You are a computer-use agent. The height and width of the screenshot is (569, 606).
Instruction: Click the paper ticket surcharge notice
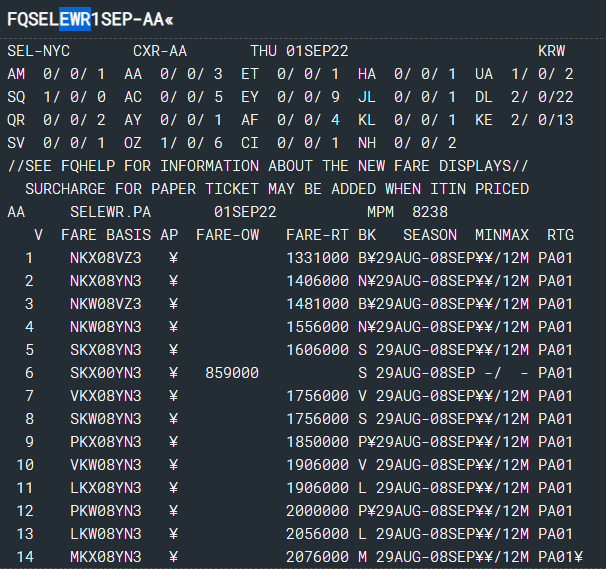click(277, 189)
